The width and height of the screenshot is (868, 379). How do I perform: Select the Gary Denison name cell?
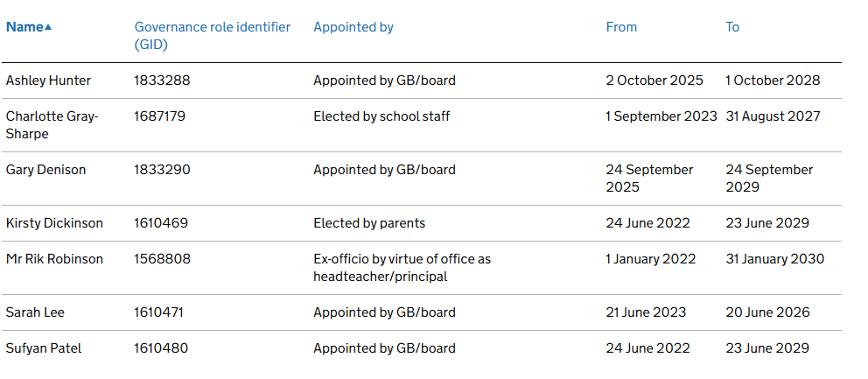pos(45,170)
